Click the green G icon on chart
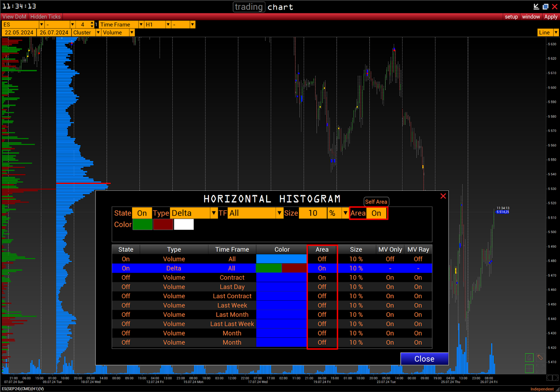This screenshot has width=560, height=392. (x=529, y=358)
